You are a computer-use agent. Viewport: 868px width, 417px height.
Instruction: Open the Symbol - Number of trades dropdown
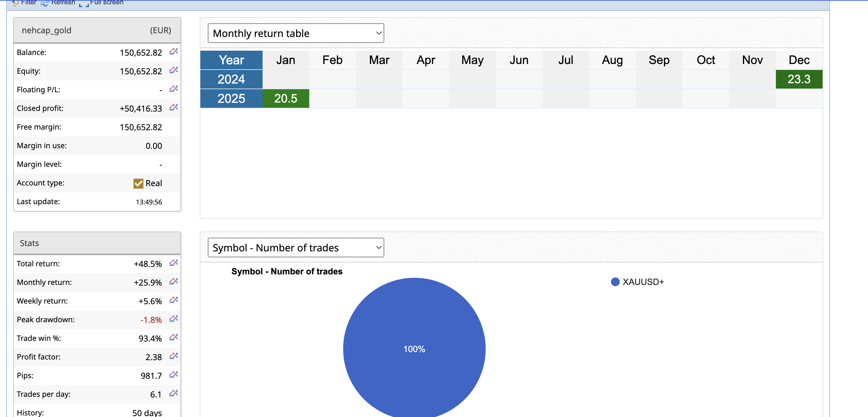tap(296, 248)
